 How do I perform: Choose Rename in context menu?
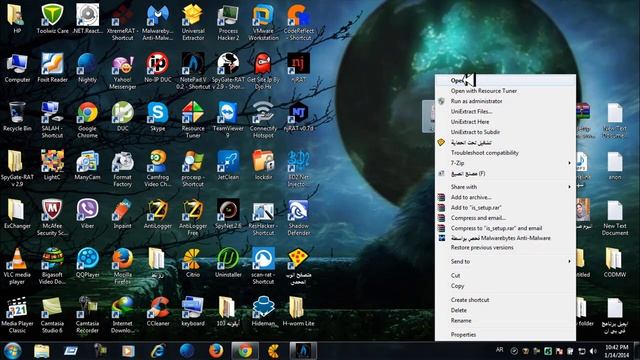click(x=505, y=320)
